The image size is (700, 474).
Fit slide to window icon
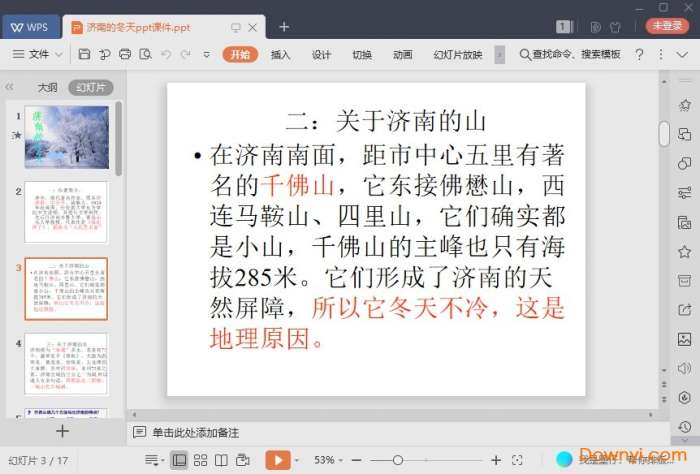(x=517, y=460)
